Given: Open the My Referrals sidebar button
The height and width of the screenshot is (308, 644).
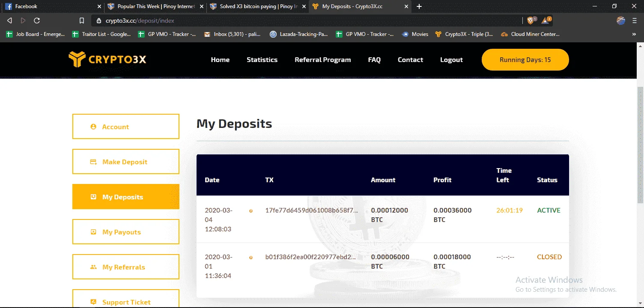Looking at the screenshot, I should point(126,267).
